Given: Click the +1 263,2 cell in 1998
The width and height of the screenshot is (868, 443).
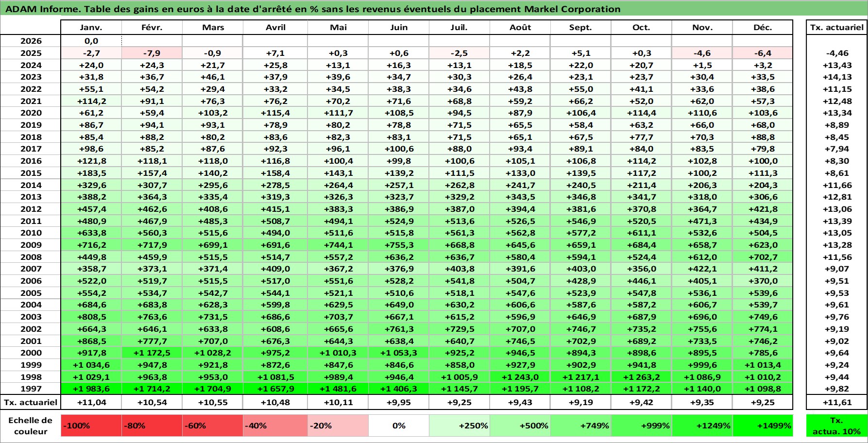Looking at the screenshot, I should pos(641,377).
